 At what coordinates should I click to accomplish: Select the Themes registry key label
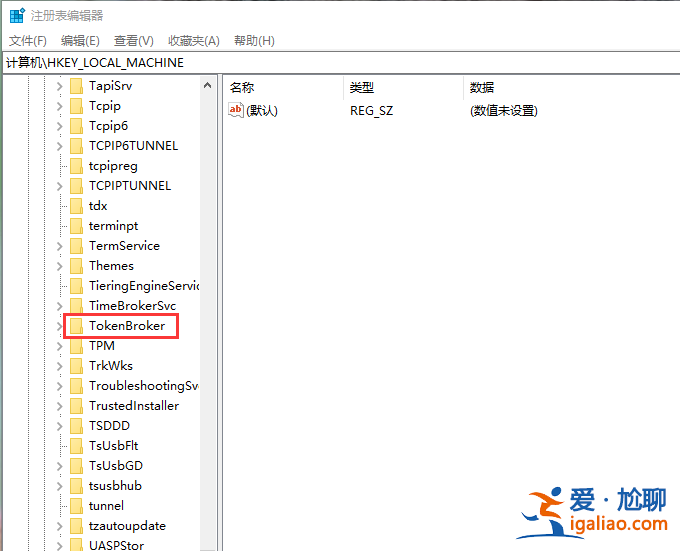[111, 266]
